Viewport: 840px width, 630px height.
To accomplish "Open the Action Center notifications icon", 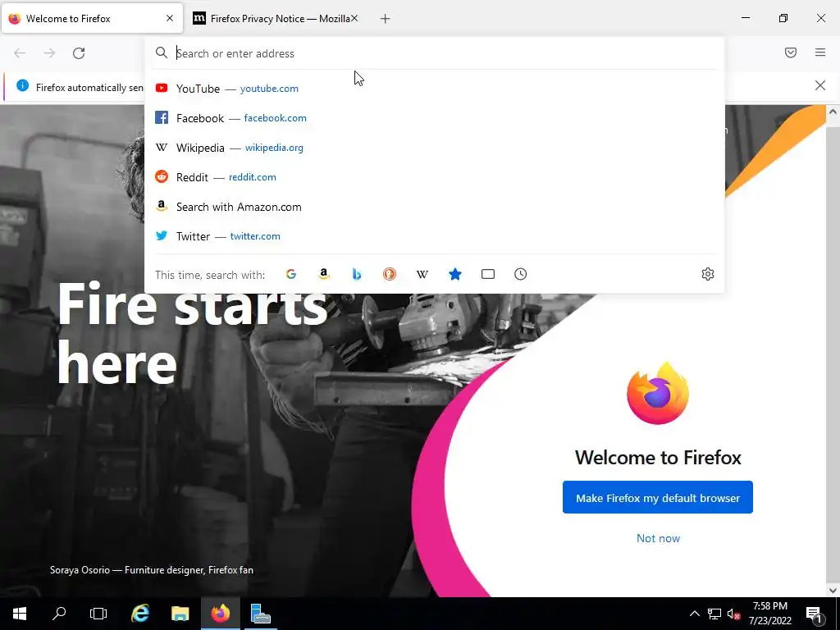I will click(x=814, y=614).
